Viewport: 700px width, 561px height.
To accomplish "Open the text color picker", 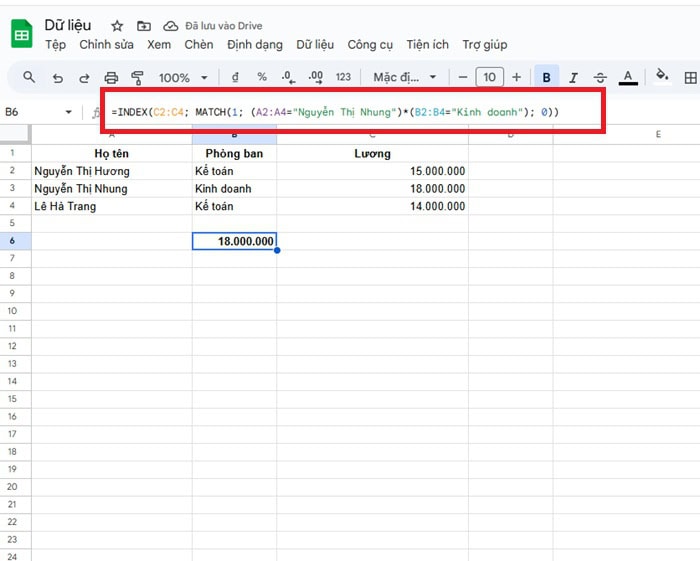I will tap(628, 77).
